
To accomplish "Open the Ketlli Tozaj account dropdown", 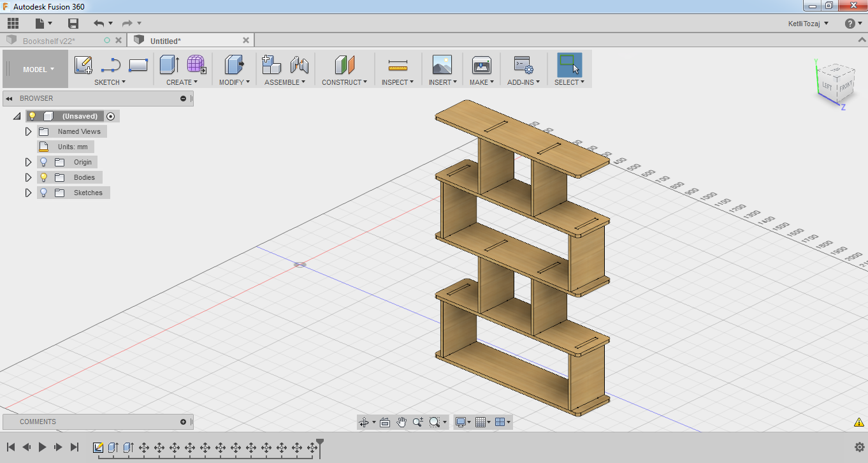I will click(x=809, y=24).
